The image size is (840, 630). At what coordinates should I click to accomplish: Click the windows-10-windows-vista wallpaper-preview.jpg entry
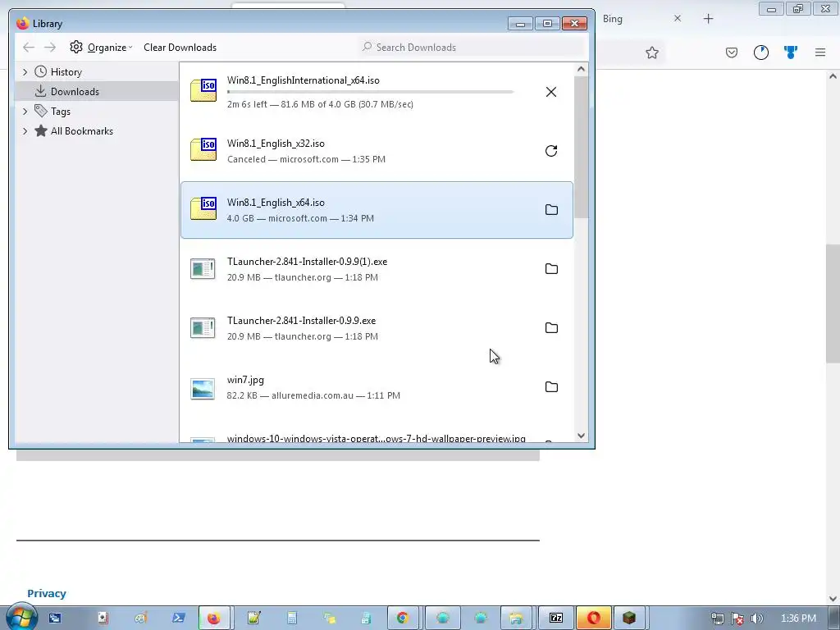376,438
